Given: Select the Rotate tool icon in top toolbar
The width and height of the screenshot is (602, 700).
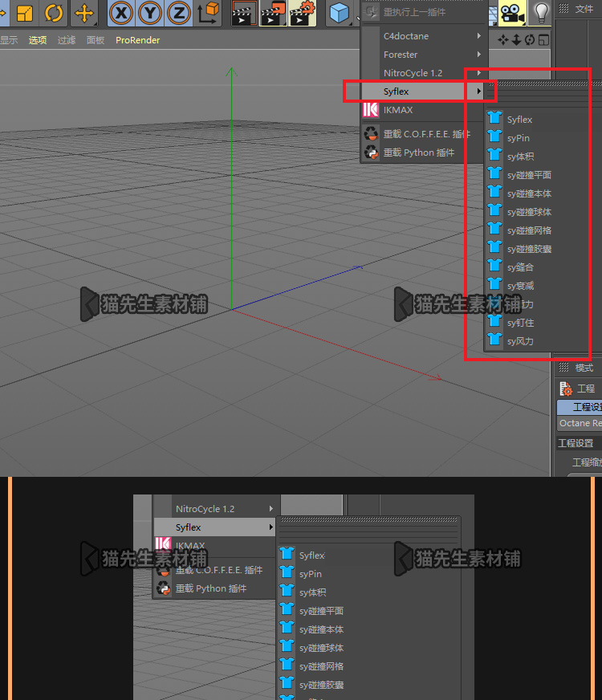Looking at the screenshot, I should tap(54, 13).
